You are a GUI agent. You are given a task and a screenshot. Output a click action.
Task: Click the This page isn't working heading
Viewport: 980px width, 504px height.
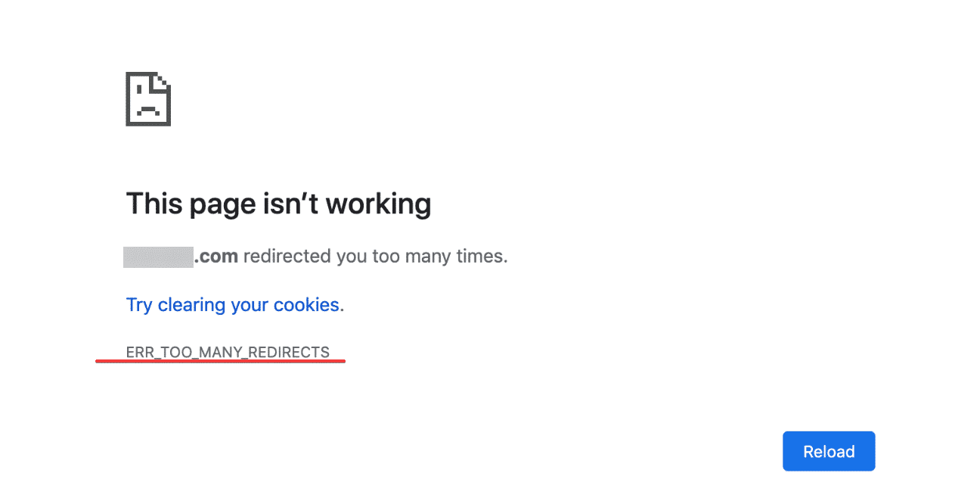278,203
